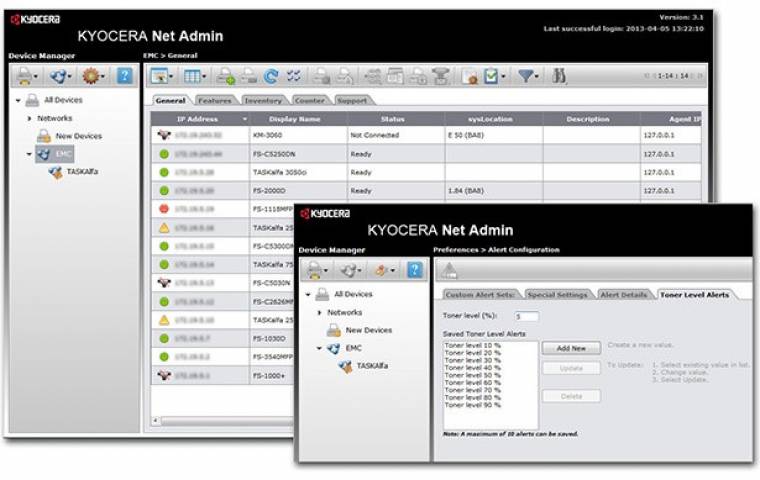Collapse the EMC group in the front window tree
760x480 pixels.
click(319, 348)
